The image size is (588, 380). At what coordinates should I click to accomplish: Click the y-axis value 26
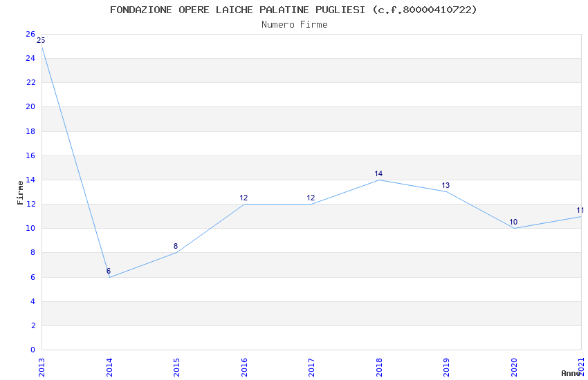point(30,34)
